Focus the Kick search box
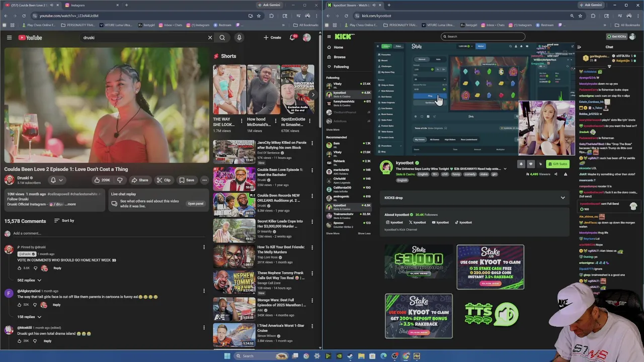The image size is (644, 362). (482, 36)
